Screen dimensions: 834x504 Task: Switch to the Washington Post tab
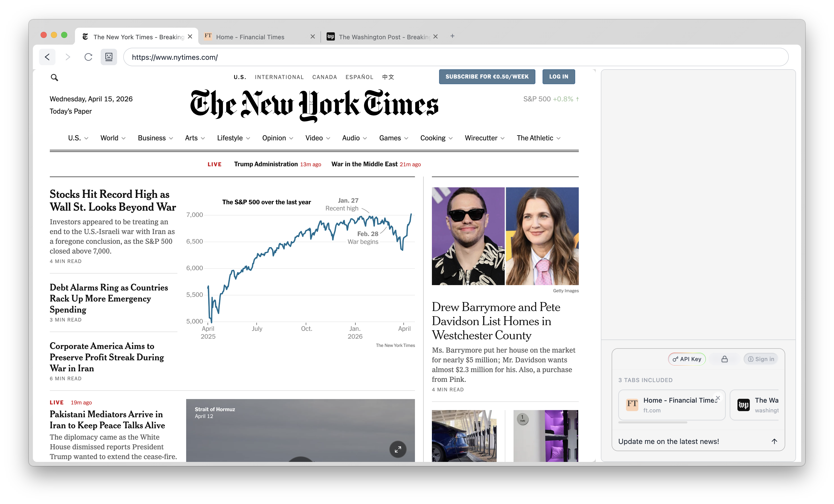(x=379, y=36)
